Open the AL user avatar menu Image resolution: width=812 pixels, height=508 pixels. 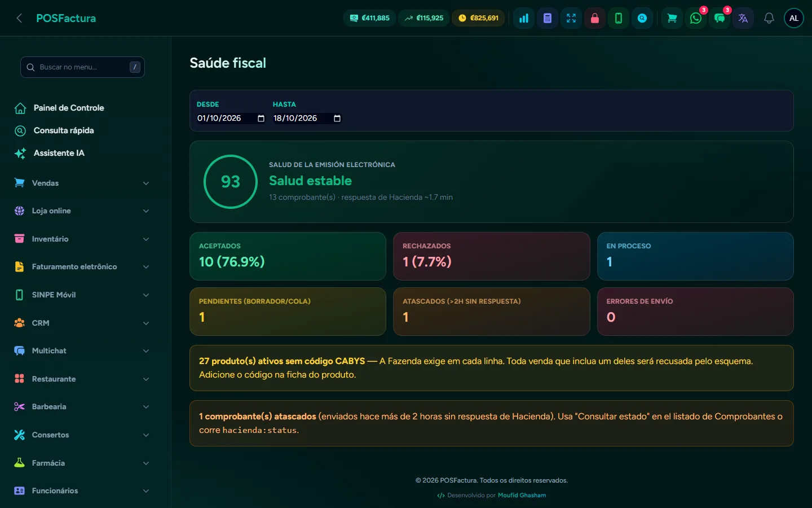(x=794, y=18)
